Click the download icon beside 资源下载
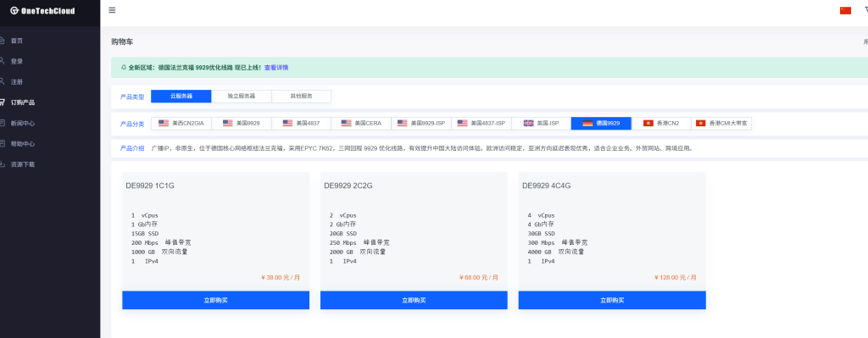The width and height of the screenshot is (868, 338). point(3,164)
